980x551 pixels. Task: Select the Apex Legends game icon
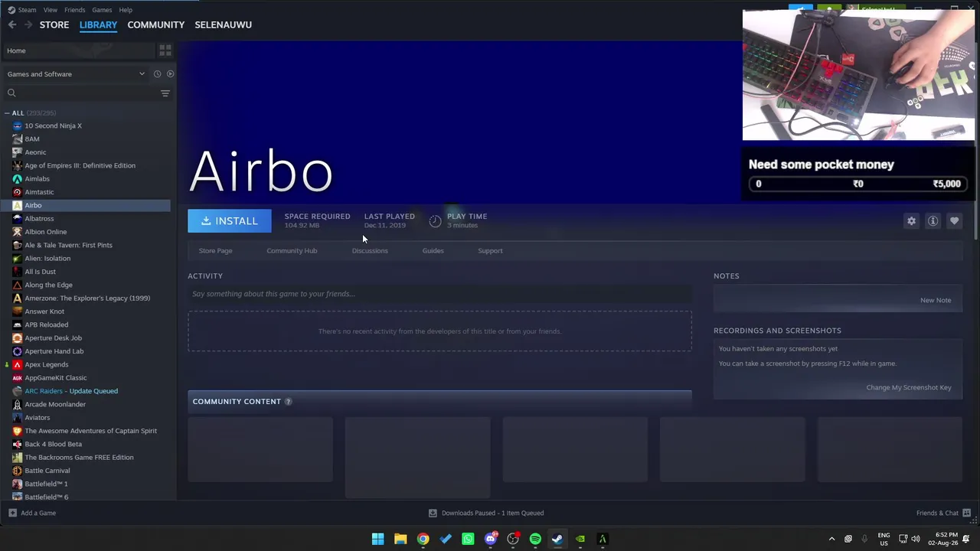(17, 364)
